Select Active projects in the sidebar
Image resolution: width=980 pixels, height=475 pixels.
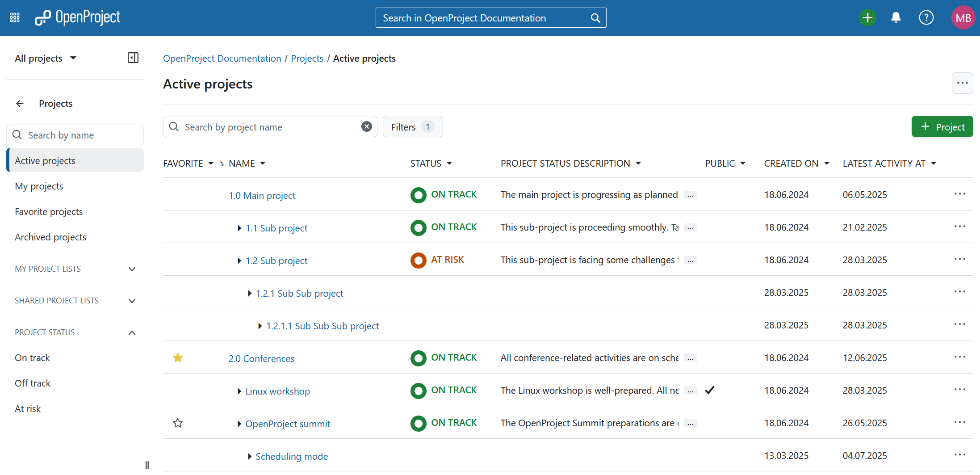coord(75,160)
